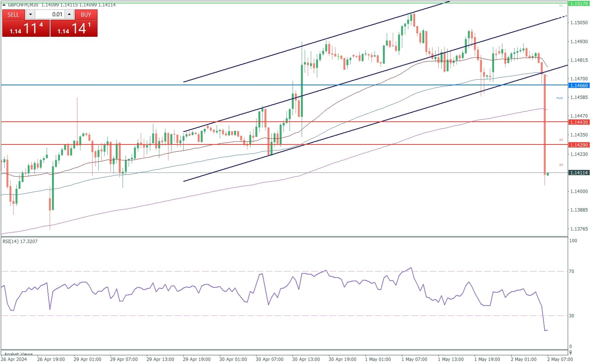Click the Pivot level text label
This screenshot has width=592, height=364.
tap(560, 98)
